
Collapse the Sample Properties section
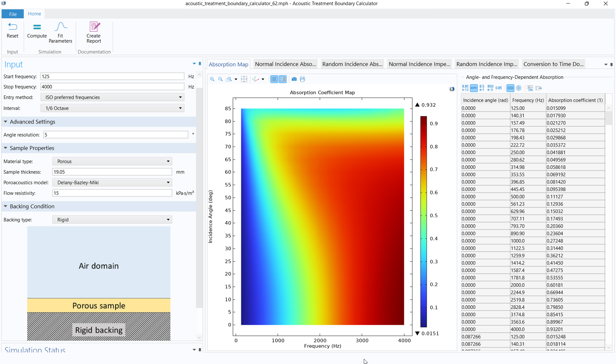click(x=6, y=148)
